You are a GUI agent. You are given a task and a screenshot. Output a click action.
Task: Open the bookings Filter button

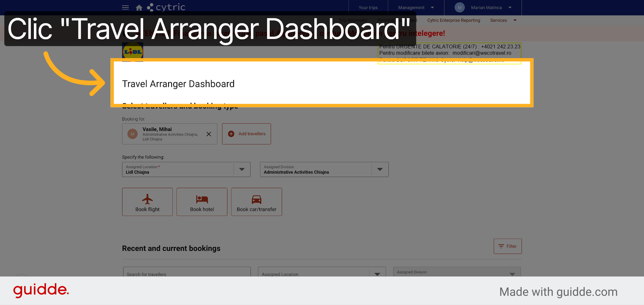pyautogui.click(x=507, y=246)
